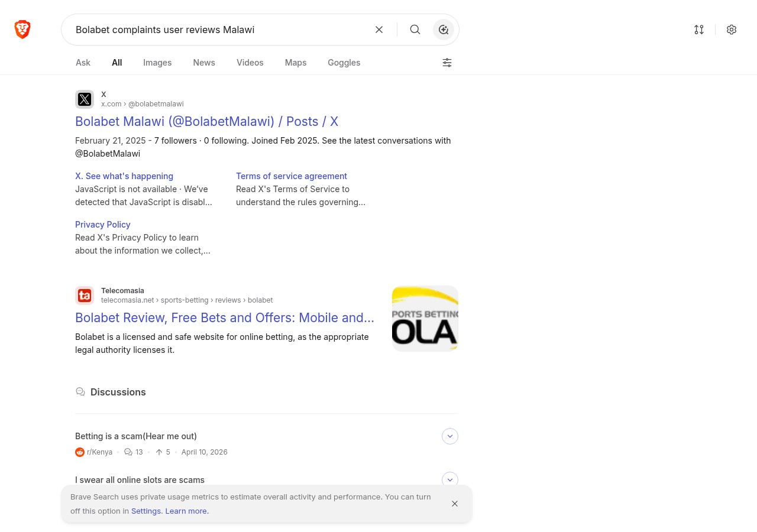
Task: Open Privacy Policy sublink
Action: (x=103, y=225)
